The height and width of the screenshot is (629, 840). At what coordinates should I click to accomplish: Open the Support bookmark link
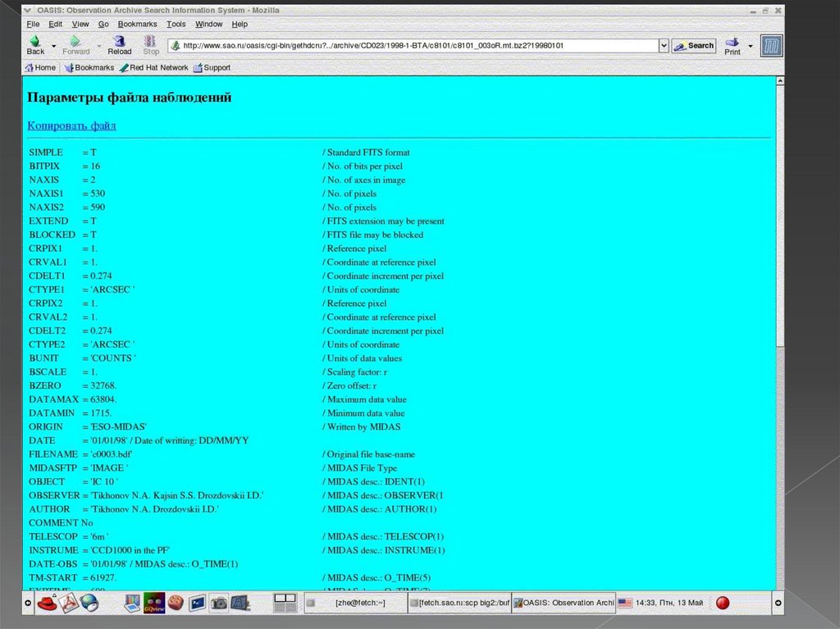tap(212, 67)
